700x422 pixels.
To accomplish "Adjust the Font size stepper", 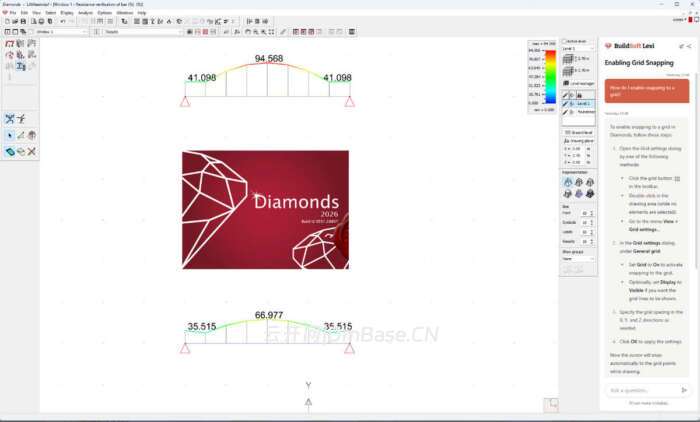I will (592, 213).
